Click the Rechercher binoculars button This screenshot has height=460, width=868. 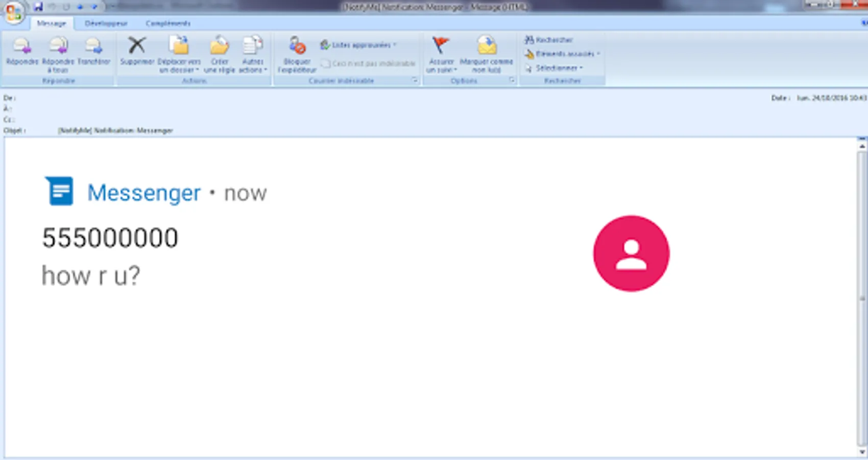click(549, 40)
